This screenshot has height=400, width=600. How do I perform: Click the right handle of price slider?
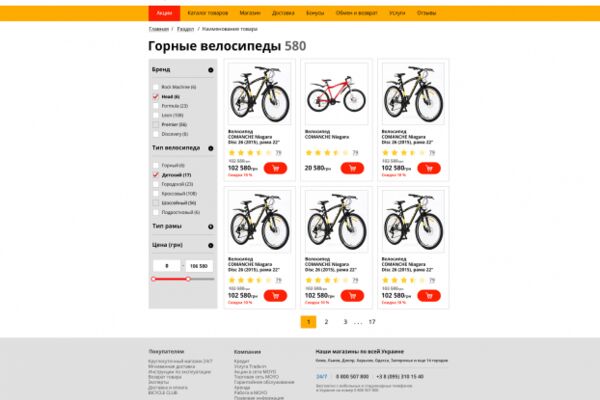(x=188, y=279)
